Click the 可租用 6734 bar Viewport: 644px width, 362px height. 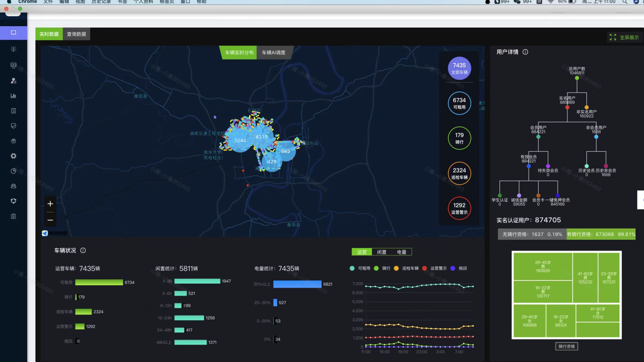click(99, 283)
